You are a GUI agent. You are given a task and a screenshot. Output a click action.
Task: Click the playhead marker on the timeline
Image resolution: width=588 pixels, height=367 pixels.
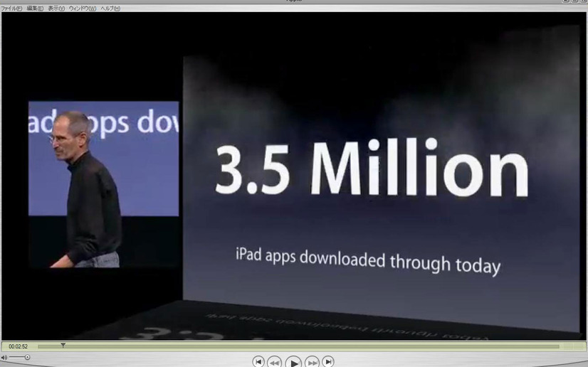coord(63,345)
